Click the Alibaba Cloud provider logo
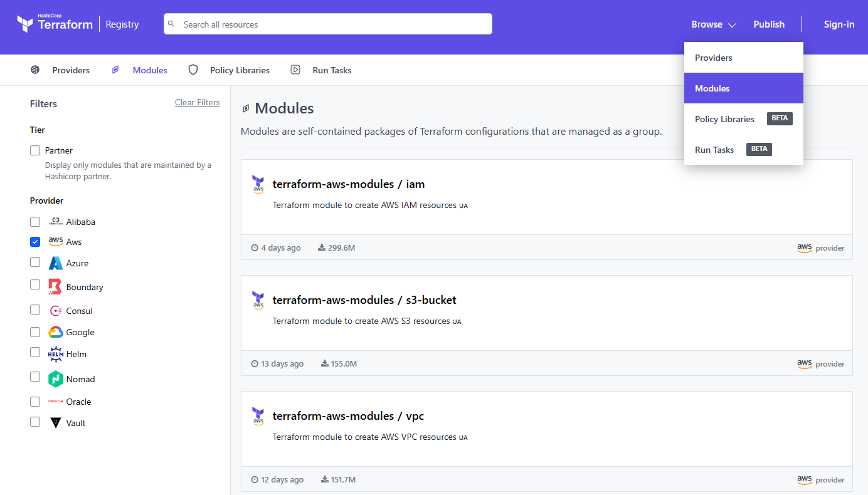The image size is (868, 495). (x=55, y=222)
